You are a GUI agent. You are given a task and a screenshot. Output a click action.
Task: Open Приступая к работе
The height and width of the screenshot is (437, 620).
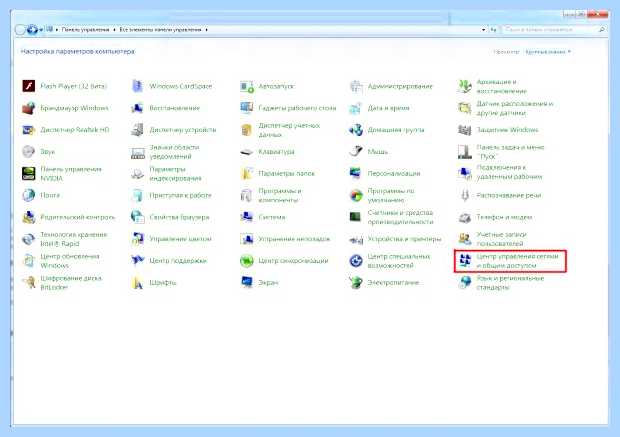pyautogui.click(x=171, y=195)
